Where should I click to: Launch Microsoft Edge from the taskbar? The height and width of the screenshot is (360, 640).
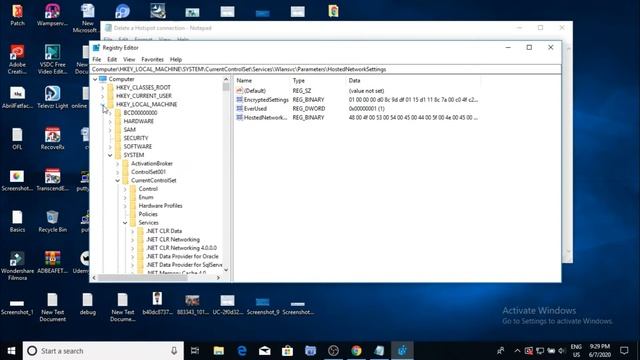[242, 351]
